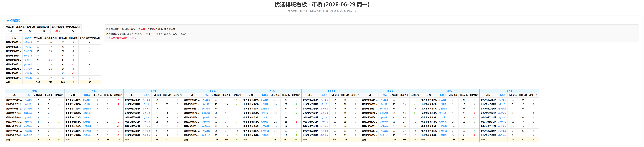Click the 午高峰 time-slot table header
Image resolution: width=644 pixels, height=147 pixels.
coord(212,91)
